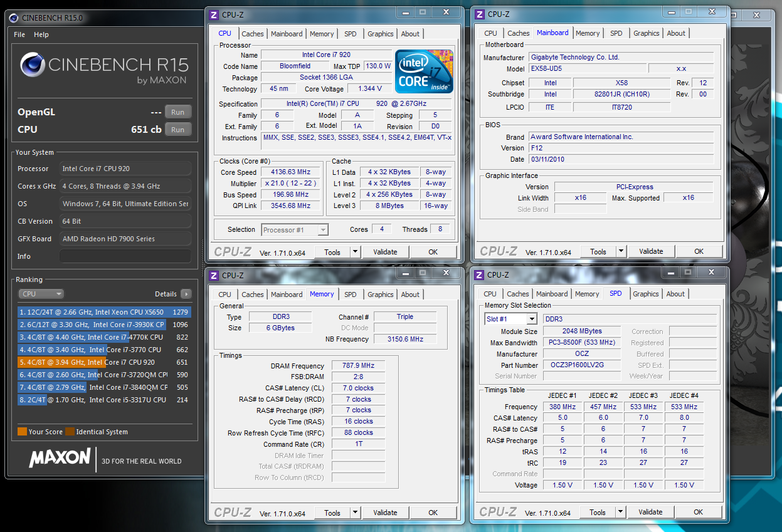
Task: Open the Processor #1 selection dropdown
Action: 295,230
